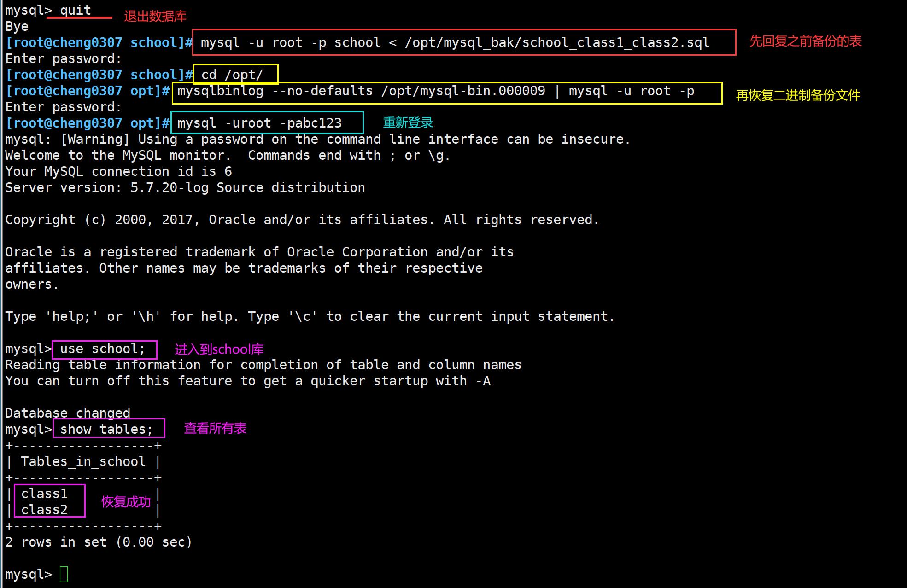
Task: Click the "mysql -uroot -pabc123" command
Action: (260, 123)
